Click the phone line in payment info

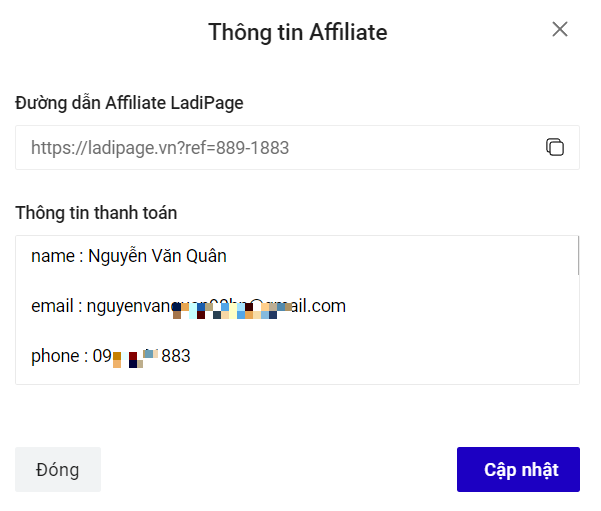point(110,356)
